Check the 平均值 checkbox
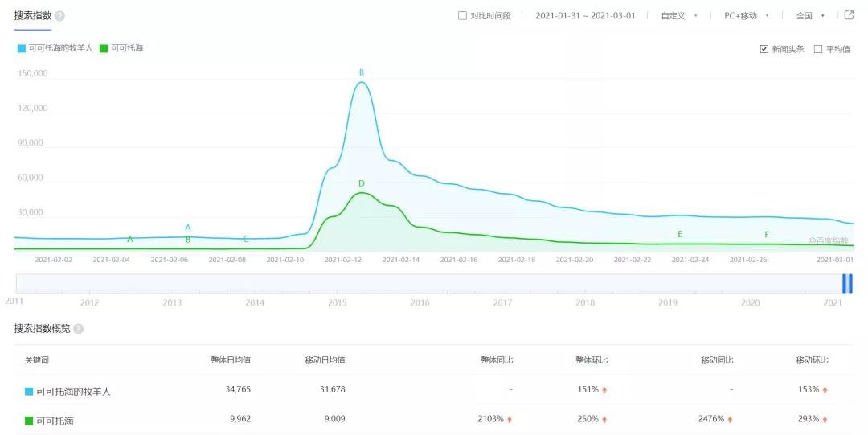The height and width of the screenshot is (435, 868). (x=818, y=49)
